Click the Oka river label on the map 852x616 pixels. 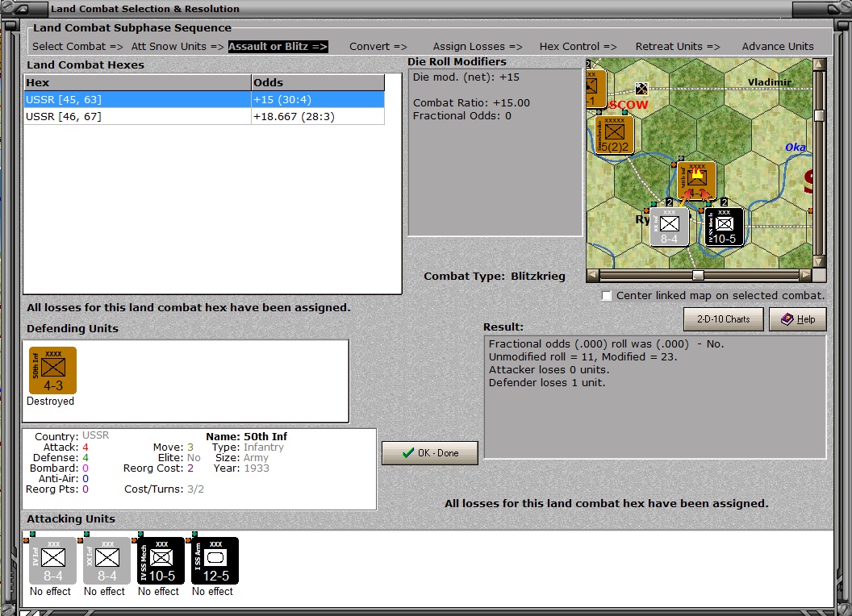point(796,148)
